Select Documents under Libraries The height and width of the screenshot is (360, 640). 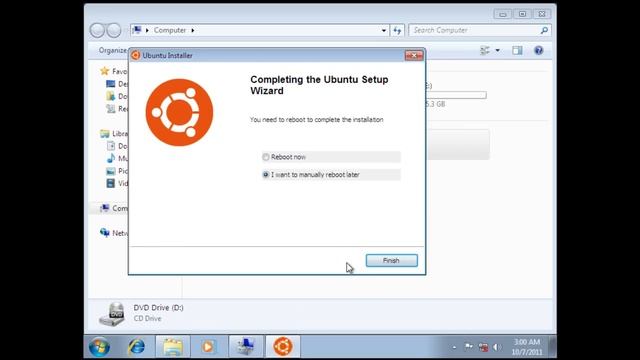117,146
